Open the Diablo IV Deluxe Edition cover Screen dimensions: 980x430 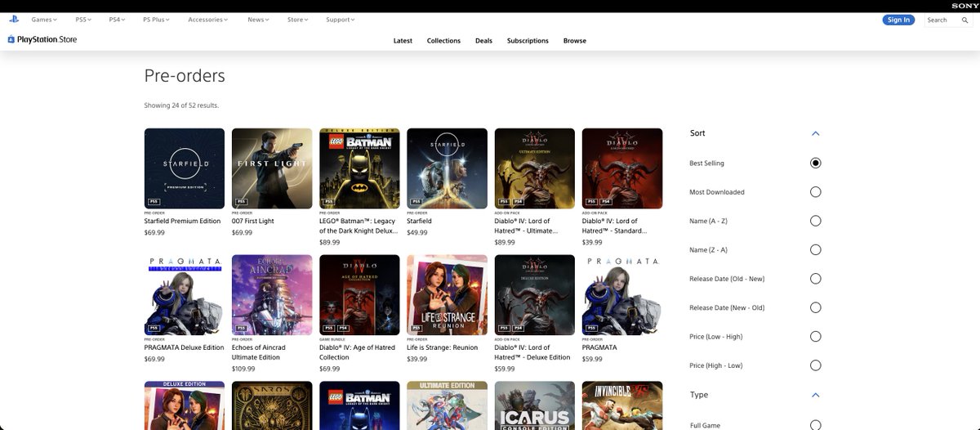pos(535,295)
